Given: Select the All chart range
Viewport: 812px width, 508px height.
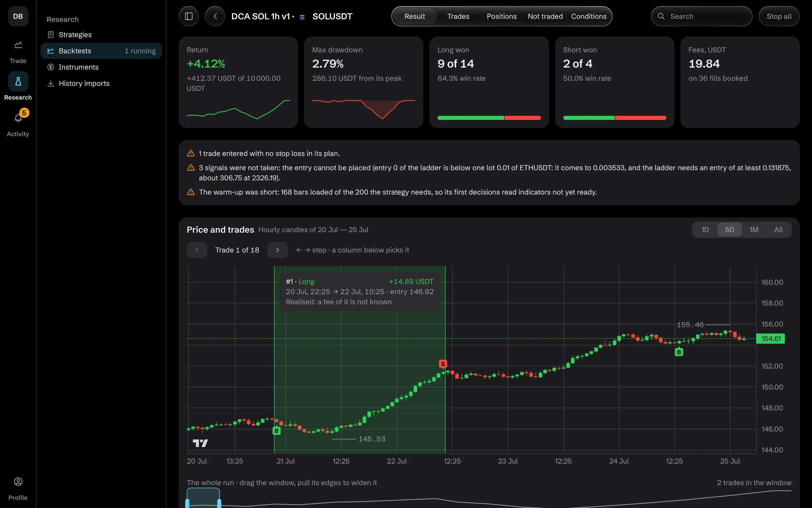Looking at the screenshot, I should tap(778, 230).
